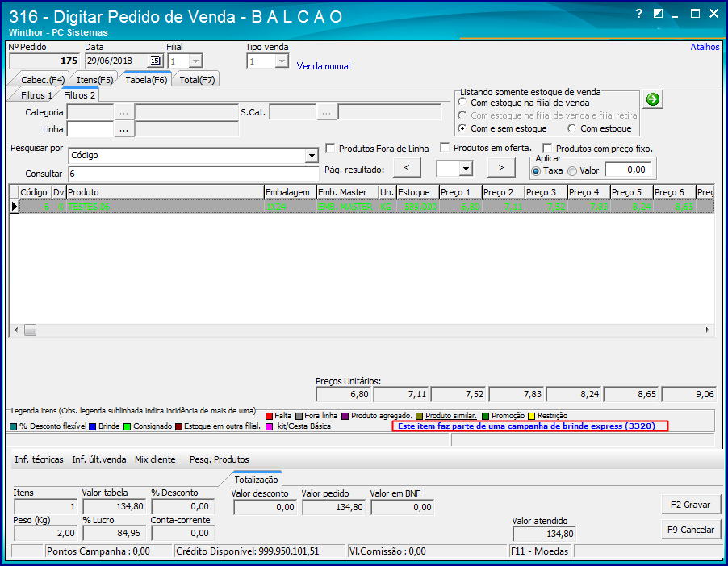Open the Pág. resultado page dropdown
Screen dimensions: 728x566
(467, 169)
